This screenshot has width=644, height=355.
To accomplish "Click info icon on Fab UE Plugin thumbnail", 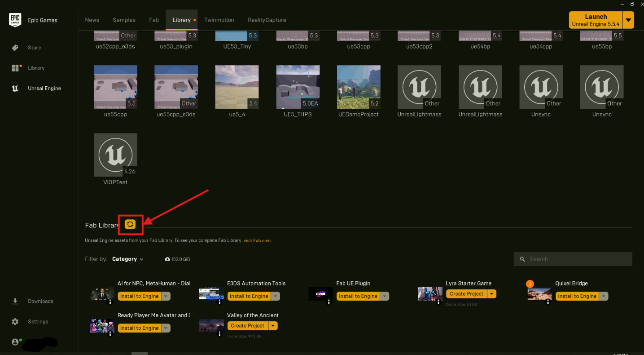I will tap(329, 302).
